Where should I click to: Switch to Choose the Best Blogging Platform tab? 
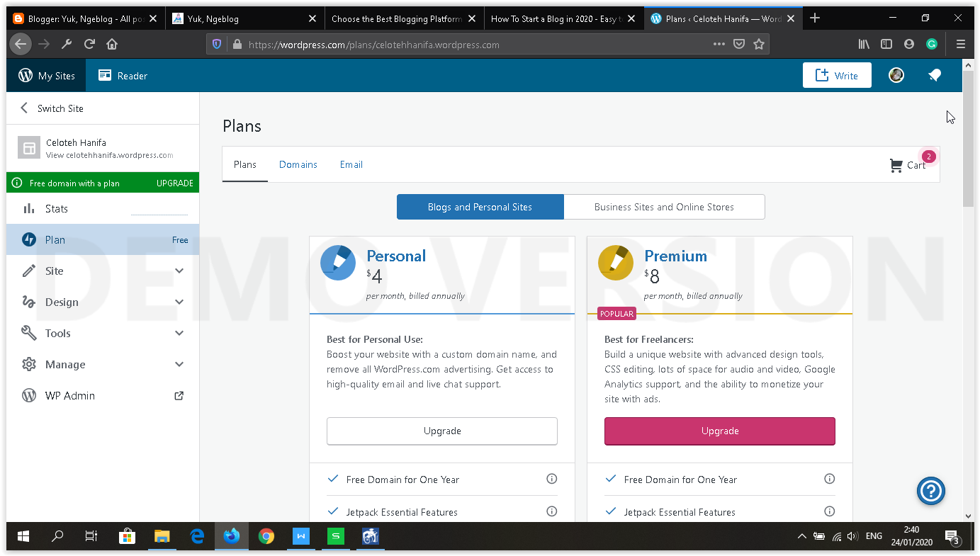coord(405,18)
